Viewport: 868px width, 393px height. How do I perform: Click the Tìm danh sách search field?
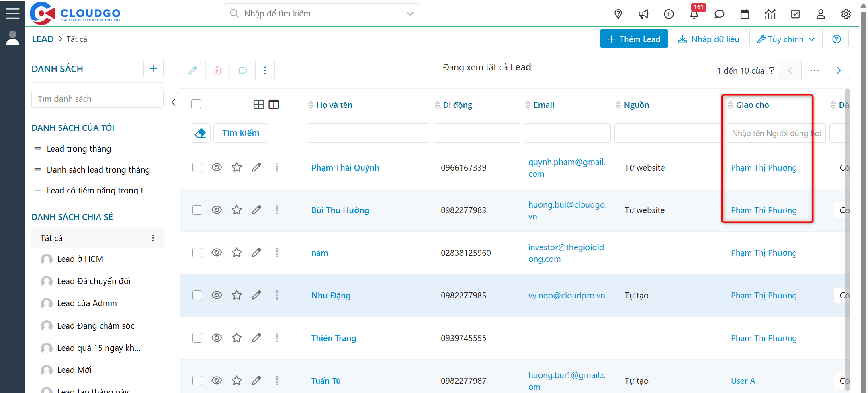coord(97,99)
